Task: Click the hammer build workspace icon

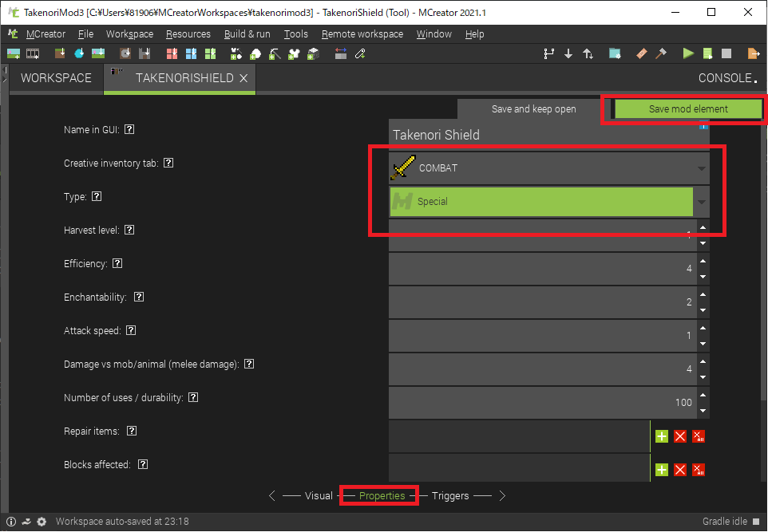Action: tap(660, 53)
